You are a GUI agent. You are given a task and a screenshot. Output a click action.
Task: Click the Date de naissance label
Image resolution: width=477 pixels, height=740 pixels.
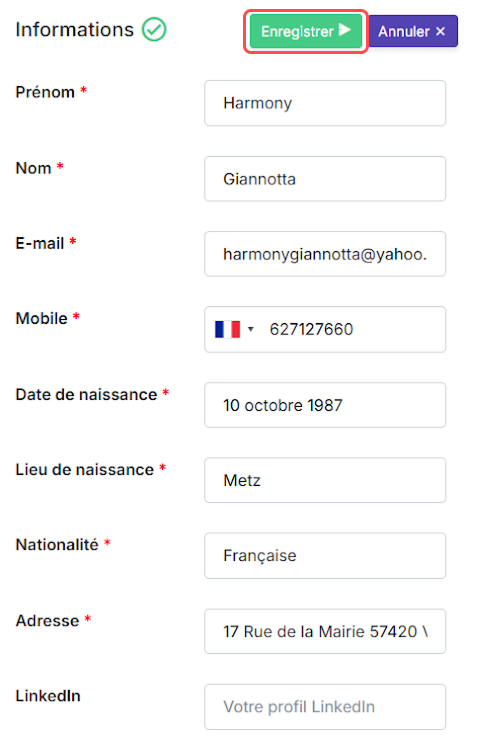pos(86,395)
